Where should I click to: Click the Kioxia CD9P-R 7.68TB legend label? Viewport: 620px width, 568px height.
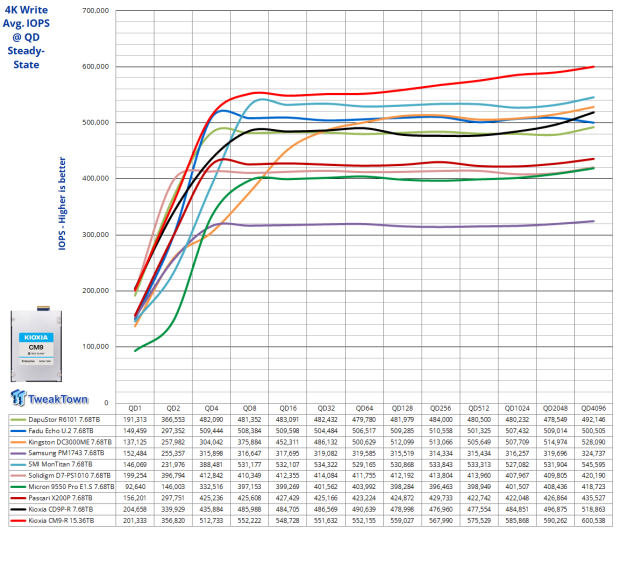tap(61, 509)
